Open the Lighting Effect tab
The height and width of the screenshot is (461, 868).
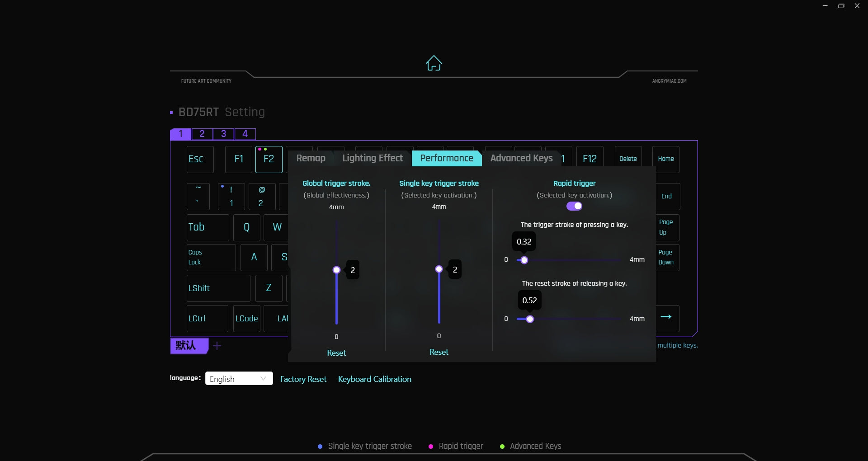[x=372, y=158]
